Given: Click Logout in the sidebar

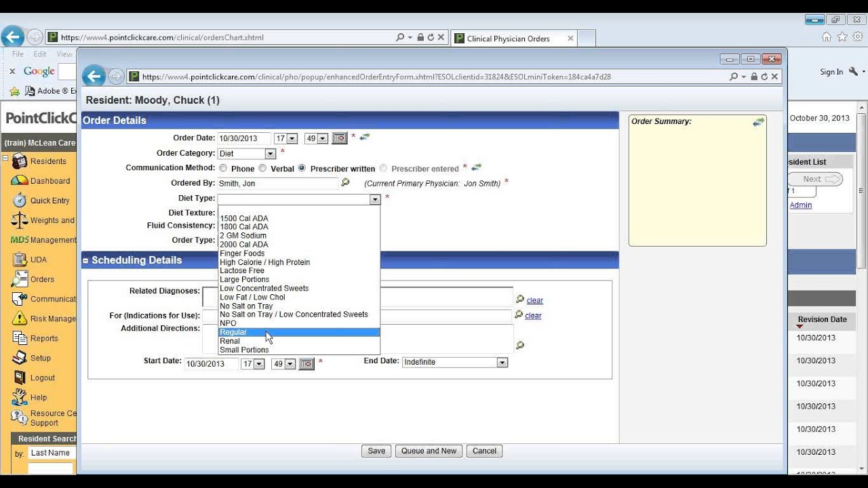Looking at the screenshot, I should coord(43,378).
